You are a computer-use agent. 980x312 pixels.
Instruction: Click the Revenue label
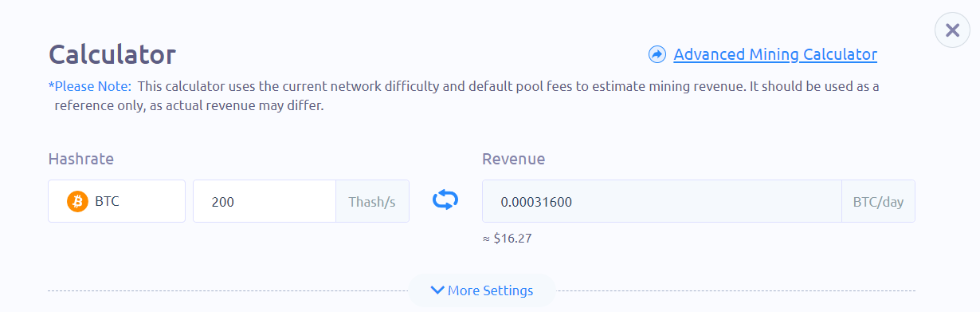tap(513, 159)
